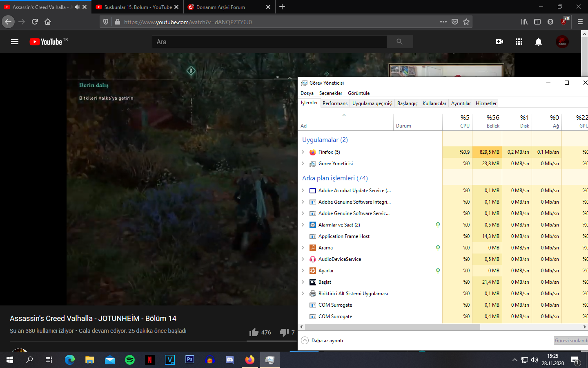
Task: Open the Firefox Library icon
Action: (524, 22)
